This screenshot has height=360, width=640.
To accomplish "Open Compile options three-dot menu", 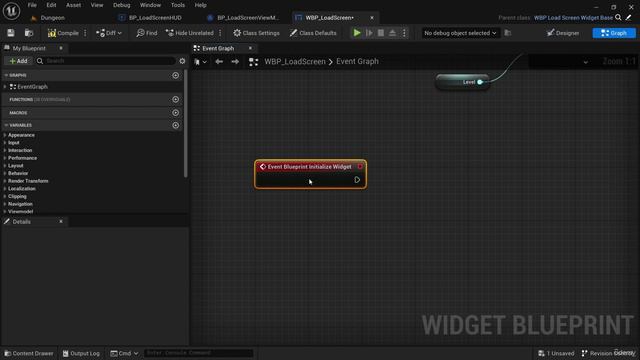I will 85,33.
